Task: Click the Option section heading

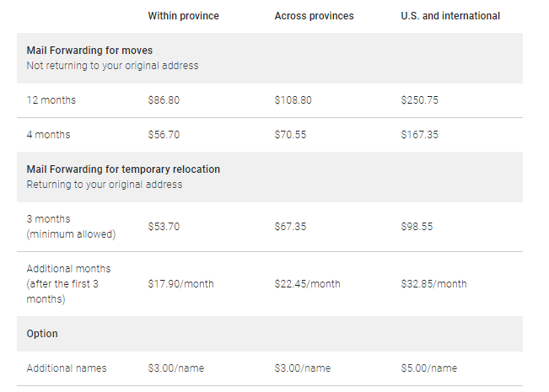Action: (42, 334)
